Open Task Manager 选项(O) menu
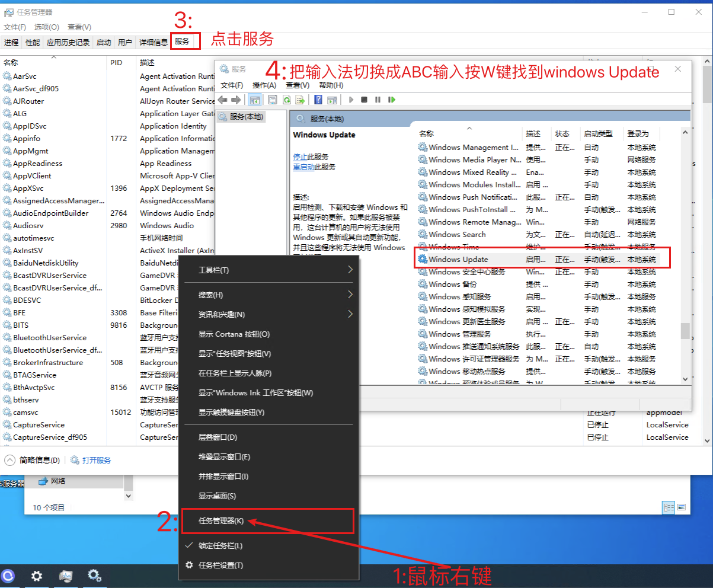Viewport: 713px width, 588px height. click(47, 27)
